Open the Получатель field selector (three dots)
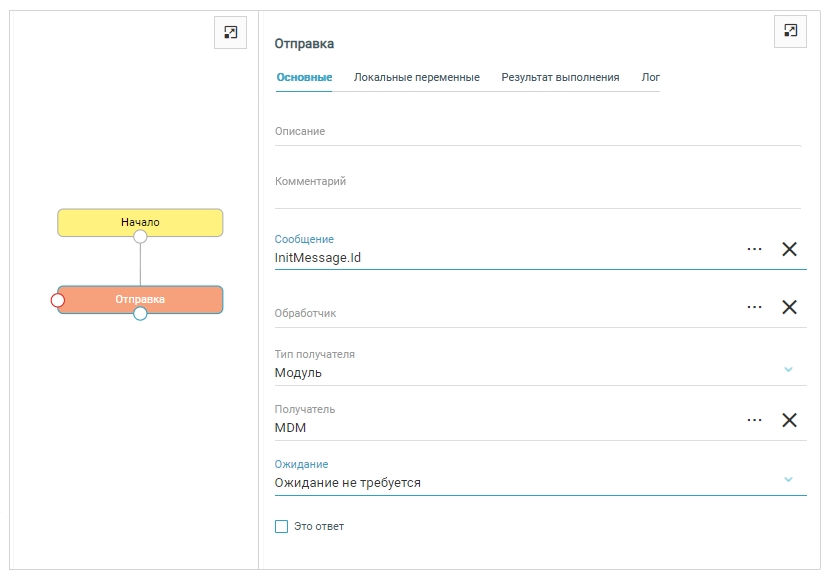The height and width of the screenshot is (581, 831). click(x=754, y=420)
